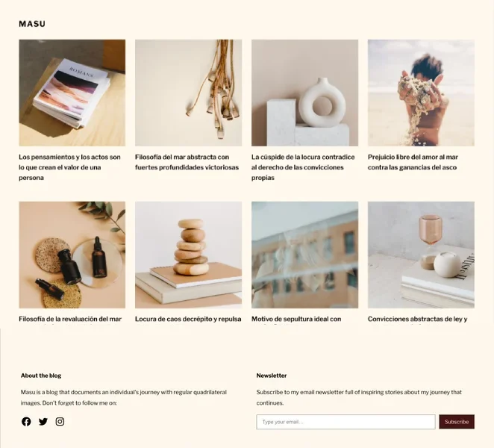Open the Twitter social icon

[x=43, y=422]
